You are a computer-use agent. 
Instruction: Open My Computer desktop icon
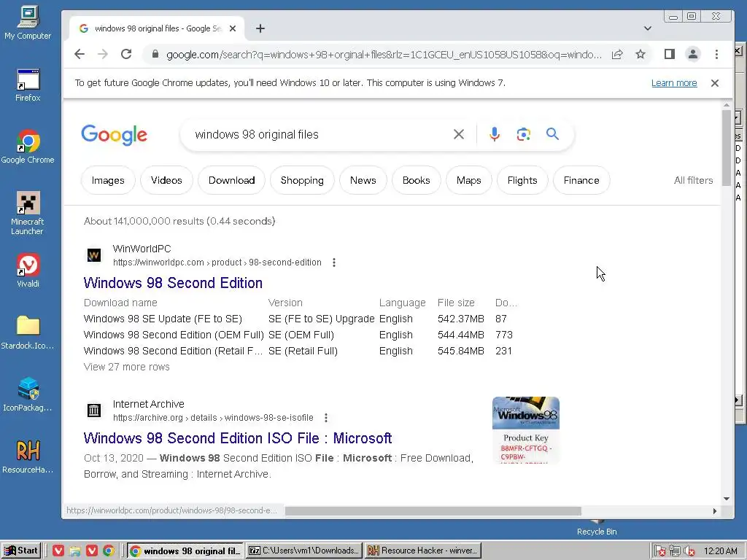click(28, 23)
